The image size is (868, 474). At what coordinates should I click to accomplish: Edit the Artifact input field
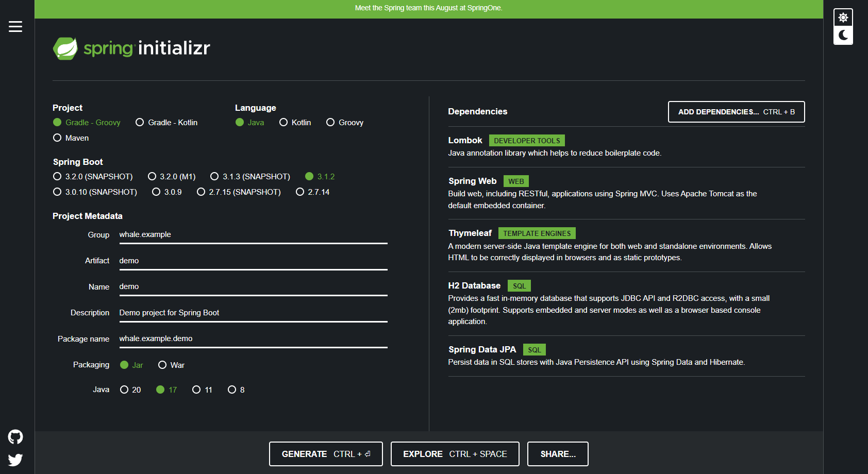click(x=254, y=261)
